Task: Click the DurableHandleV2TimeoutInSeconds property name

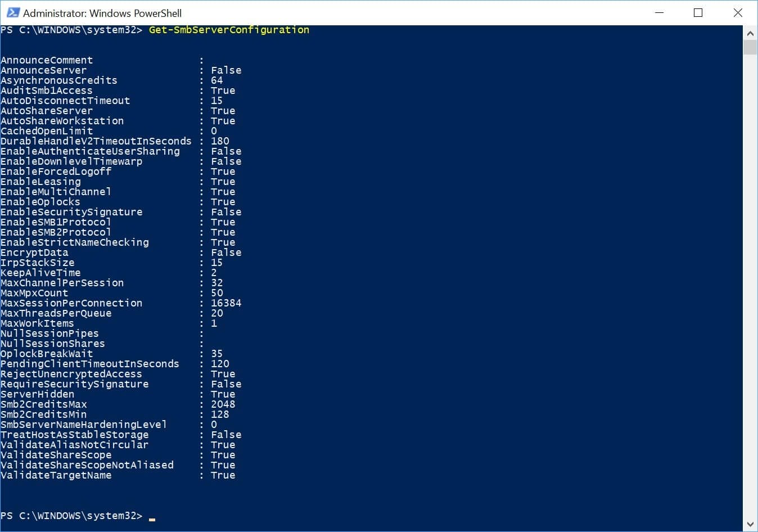Action: click(x=96, y=141)
